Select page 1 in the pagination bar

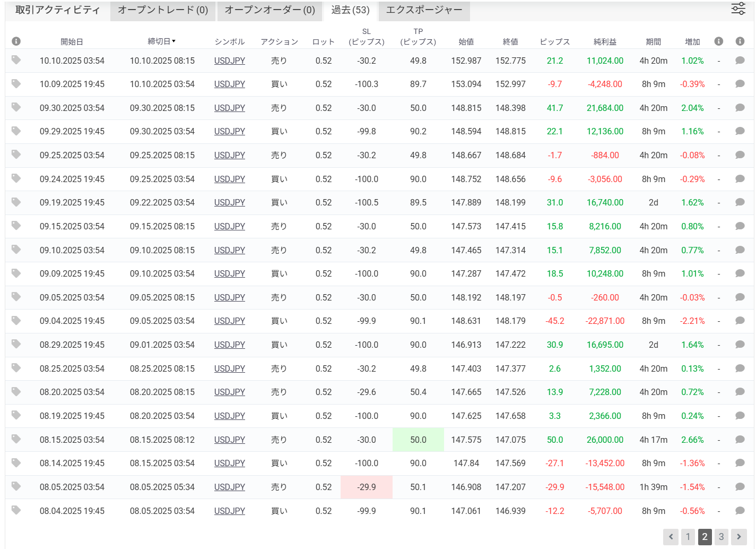688,537
